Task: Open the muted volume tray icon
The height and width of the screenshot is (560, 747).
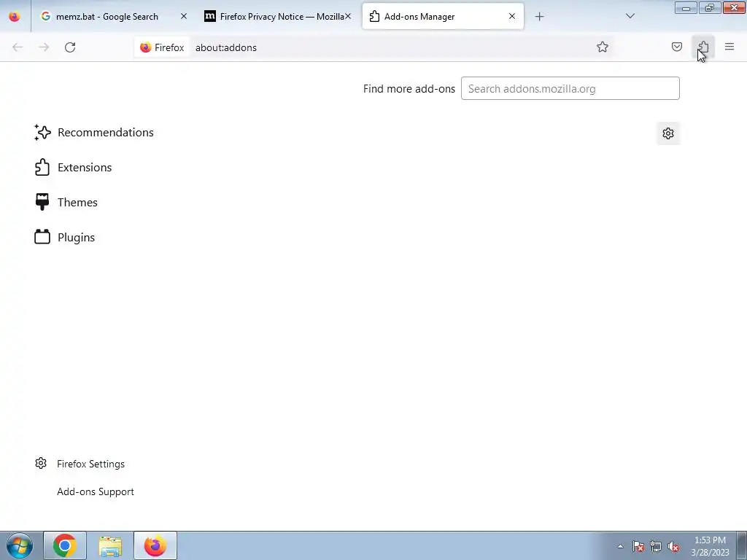Action: pyautogui.click(x=673, y=547)
